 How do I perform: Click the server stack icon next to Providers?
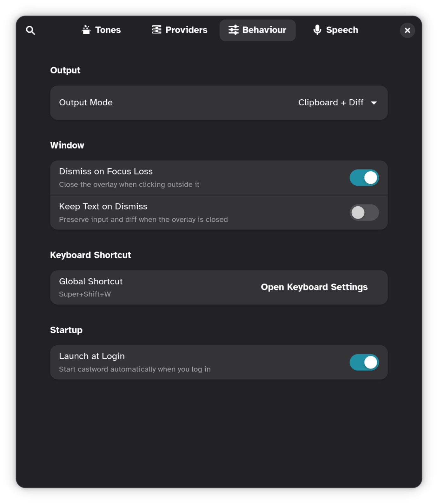click(x=156, y=30)
